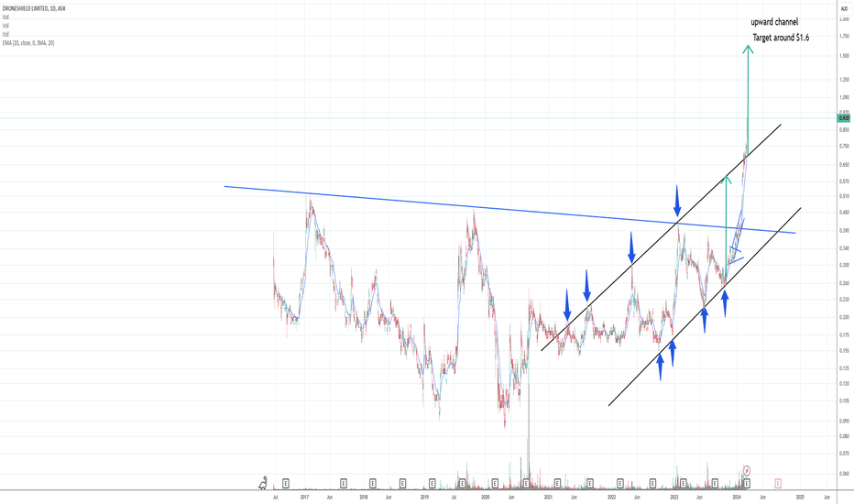Image resolution: width=854 pixels, height=504 pixels.
Task: Click the 2017 label on the time axis
Action: tap(304, 497)
